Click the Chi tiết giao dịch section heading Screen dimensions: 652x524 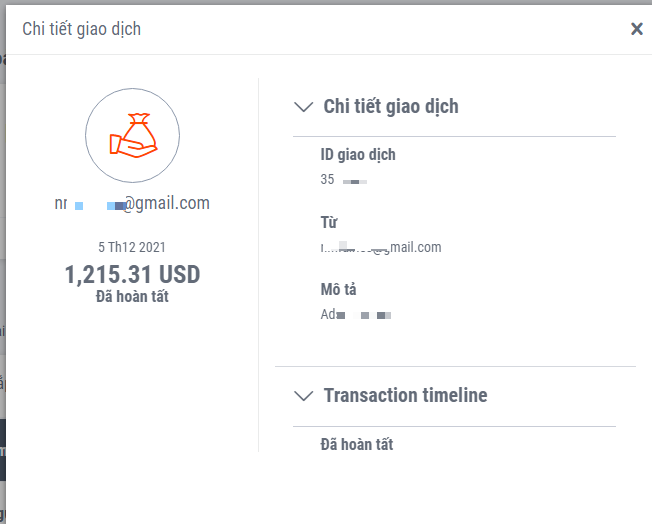(x=391, y=107)
